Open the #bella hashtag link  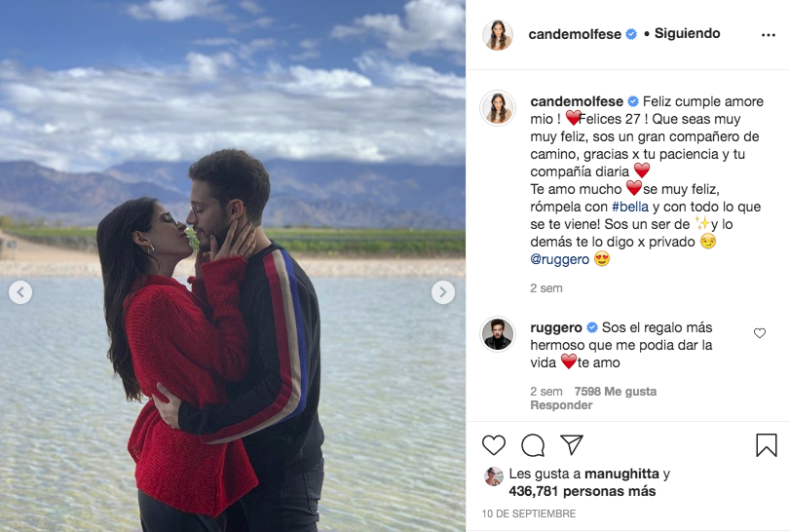(x=630, y=207)
